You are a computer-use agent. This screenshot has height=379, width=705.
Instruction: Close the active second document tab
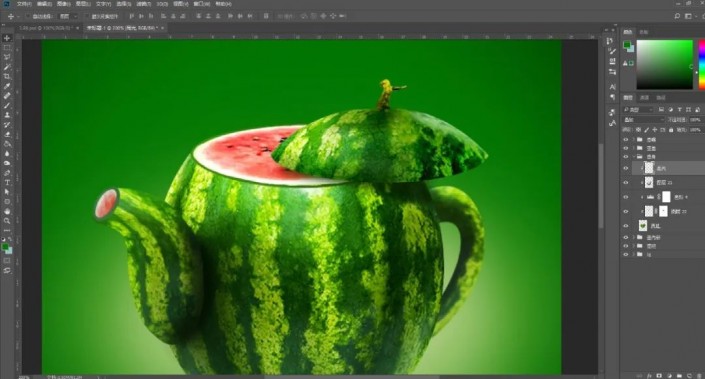tap(163, 28)
